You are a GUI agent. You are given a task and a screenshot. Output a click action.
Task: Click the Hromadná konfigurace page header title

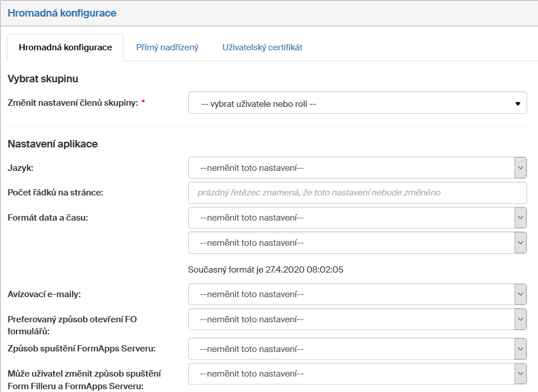pyautogui.click(x=62, y=13)
